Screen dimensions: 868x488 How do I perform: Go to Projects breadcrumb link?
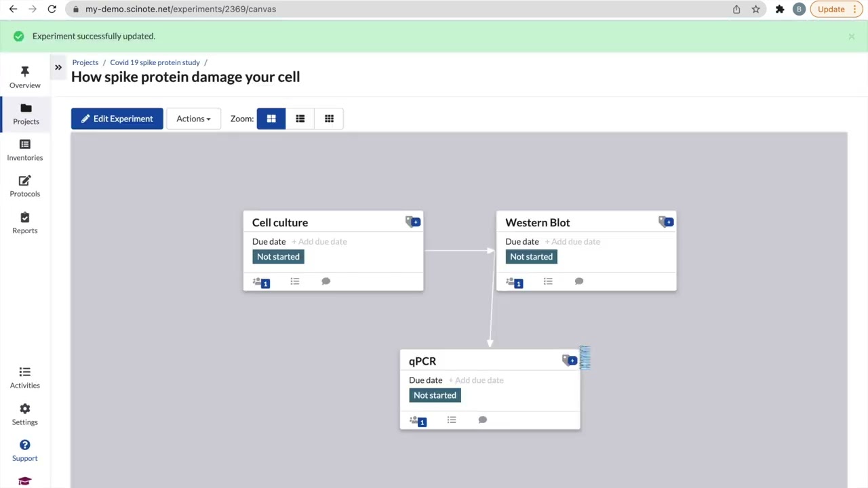(85, 62)
